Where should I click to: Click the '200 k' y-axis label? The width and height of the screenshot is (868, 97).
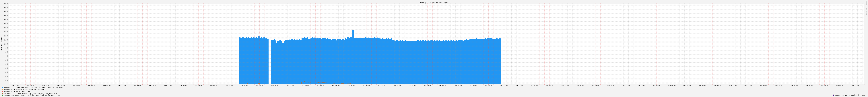(x=6, y=4)
